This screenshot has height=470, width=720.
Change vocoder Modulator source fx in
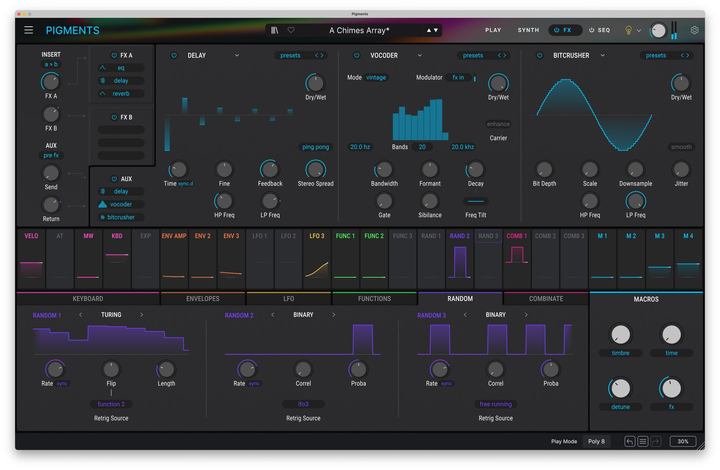pyautogui.click(x=458, y=77)
